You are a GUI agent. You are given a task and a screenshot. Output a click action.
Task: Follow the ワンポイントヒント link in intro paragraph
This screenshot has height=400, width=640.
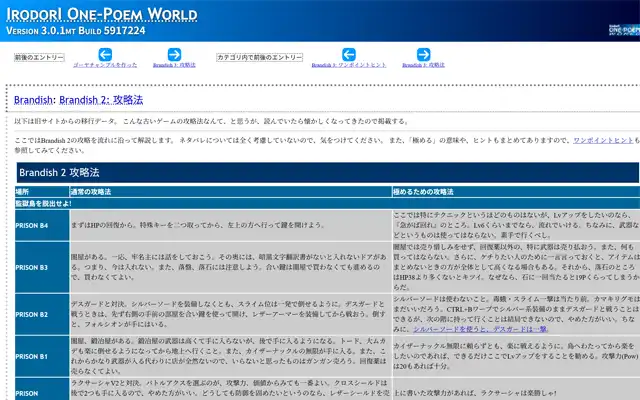(603, 140)
